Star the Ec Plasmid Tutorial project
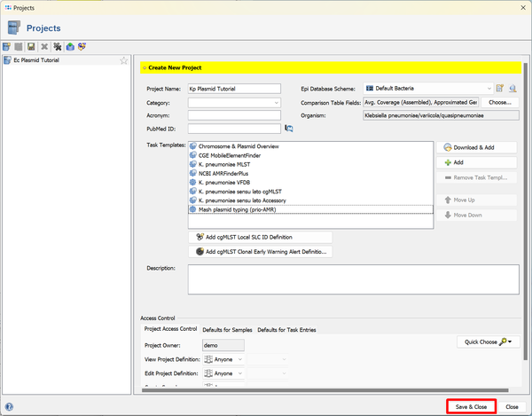This screenshot has height=416, width=532. [x=124, y=60]
